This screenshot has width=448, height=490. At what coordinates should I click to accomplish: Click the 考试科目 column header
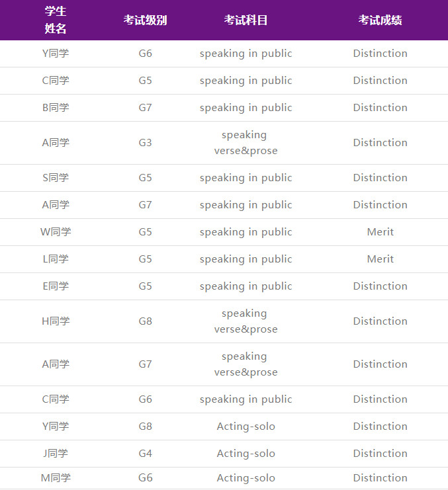pyautogui.click(x=246, y=20)
